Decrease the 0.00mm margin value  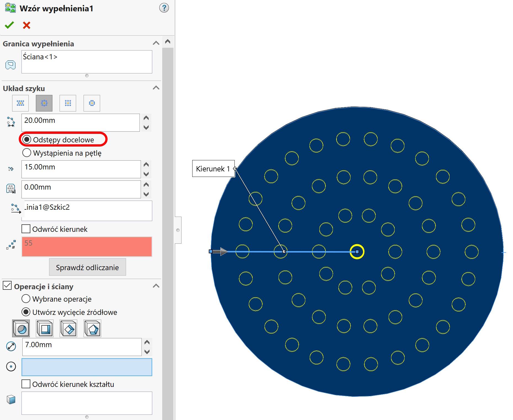(146, 194)
